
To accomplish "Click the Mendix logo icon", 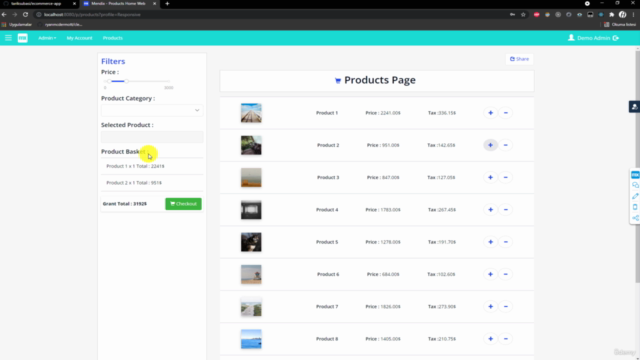I will (x=22, y=38).
